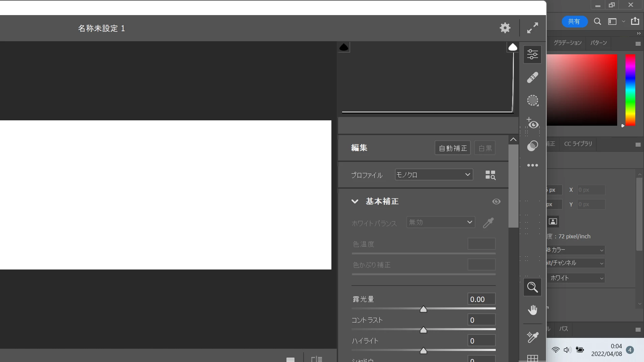The height and width of the screenshot is (362, 644).
Task: Select the Hand tool
Action: pyautogui.click(x=532, y=310)
